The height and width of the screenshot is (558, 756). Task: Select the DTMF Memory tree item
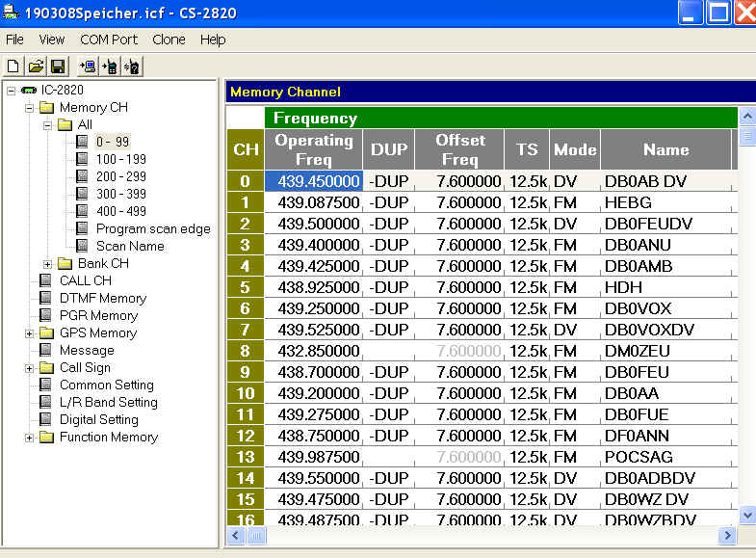pos(102,298)
